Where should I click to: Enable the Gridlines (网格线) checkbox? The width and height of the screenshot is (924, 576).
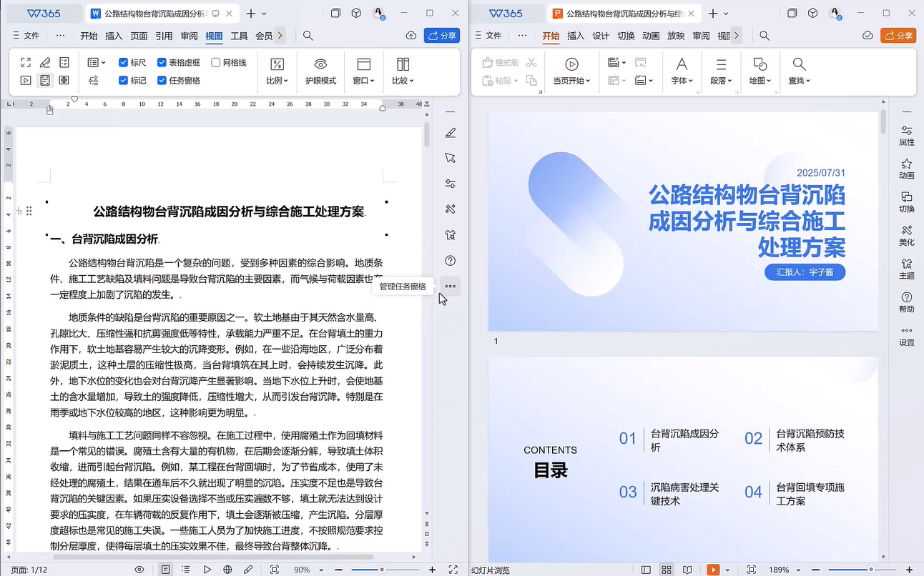point(215,63)
